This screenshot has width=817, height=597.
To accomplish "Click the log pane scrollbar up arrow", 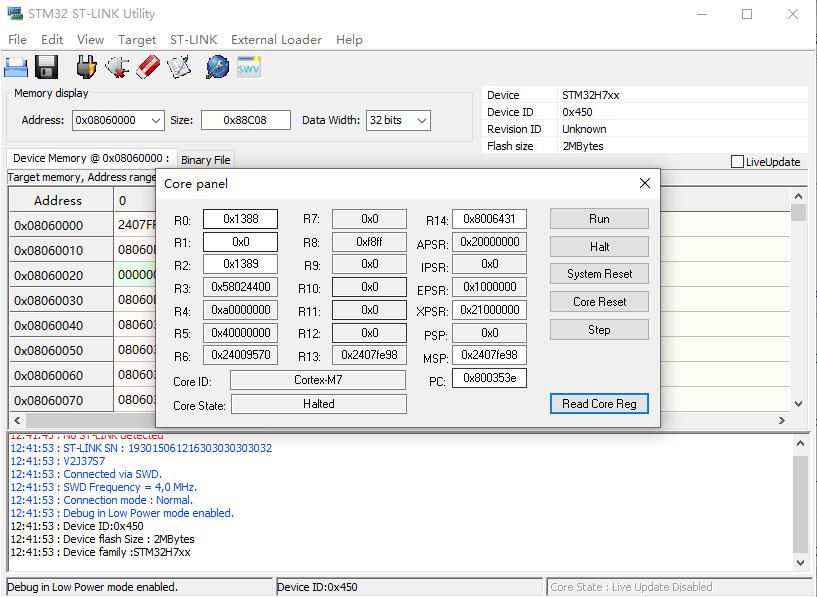I will coord(800,443).
